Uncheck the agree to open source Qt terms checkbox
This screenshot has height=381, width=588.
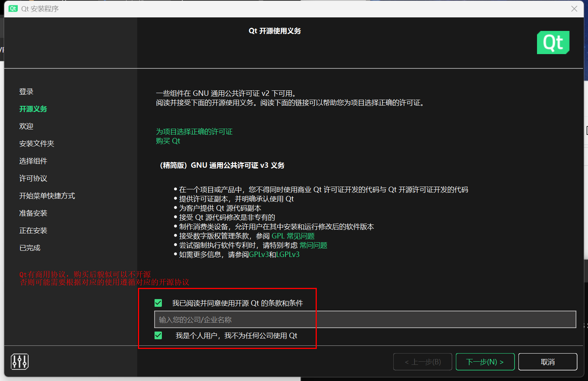[x=158, y=303]
